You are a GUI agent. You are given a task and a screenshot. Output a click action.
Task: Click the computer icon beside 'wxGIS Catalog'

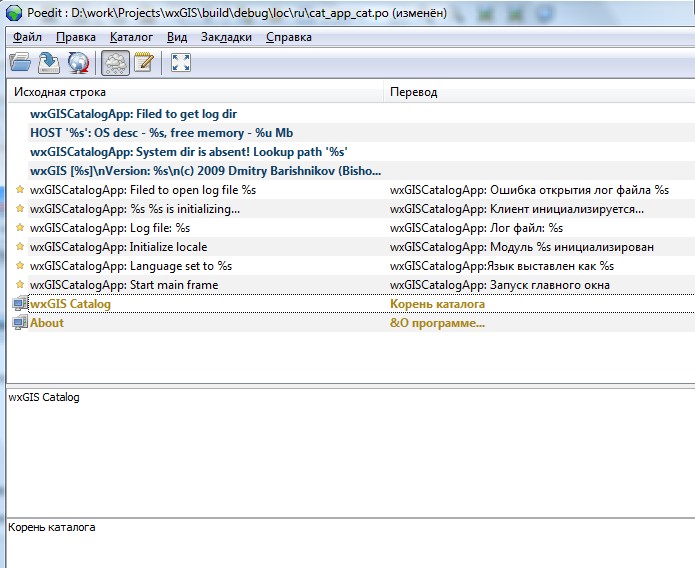click(19, 304)
